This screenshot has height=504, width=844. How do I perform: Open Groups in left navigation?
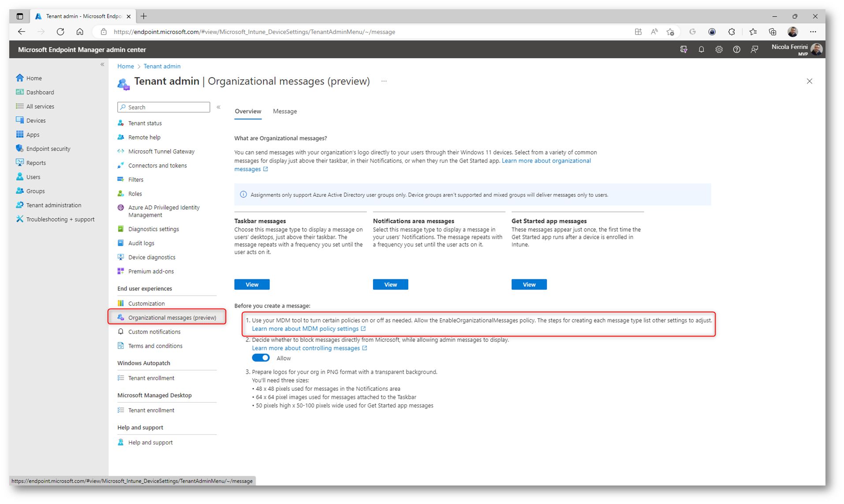click(30, 191)
